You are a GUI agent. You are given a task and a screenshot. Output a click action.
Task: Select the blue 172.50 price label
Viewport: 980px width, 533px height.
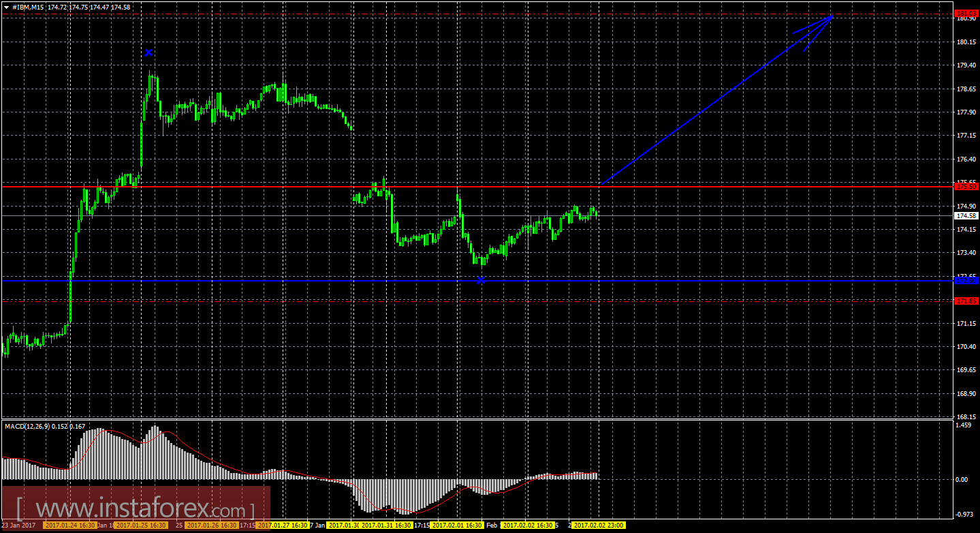click(x=966, y=280)
